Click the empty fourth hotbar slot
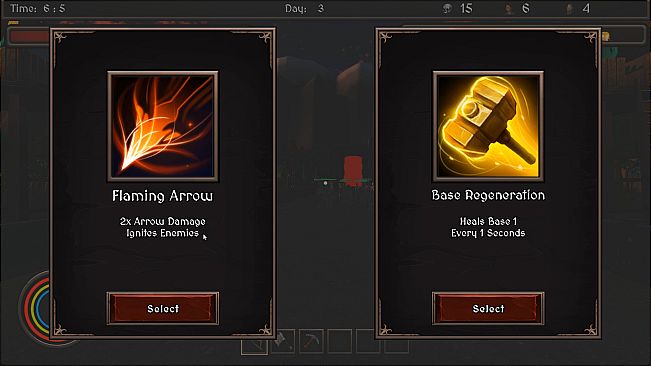The height and width of the screenshot is (366, 651). [340, 342]
